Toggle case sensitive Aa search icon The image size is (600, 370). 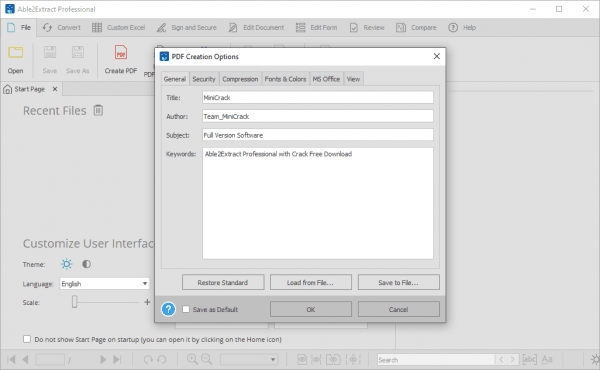click(547, 359)
